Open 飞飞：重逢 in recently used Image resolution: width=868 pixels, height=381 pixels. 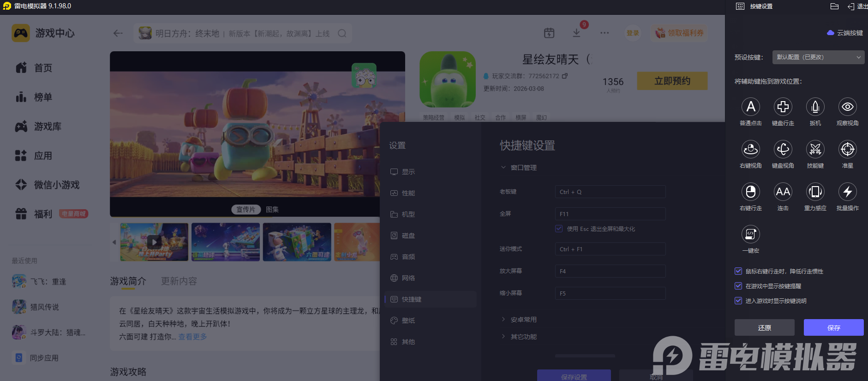click(x=39, y=281)
